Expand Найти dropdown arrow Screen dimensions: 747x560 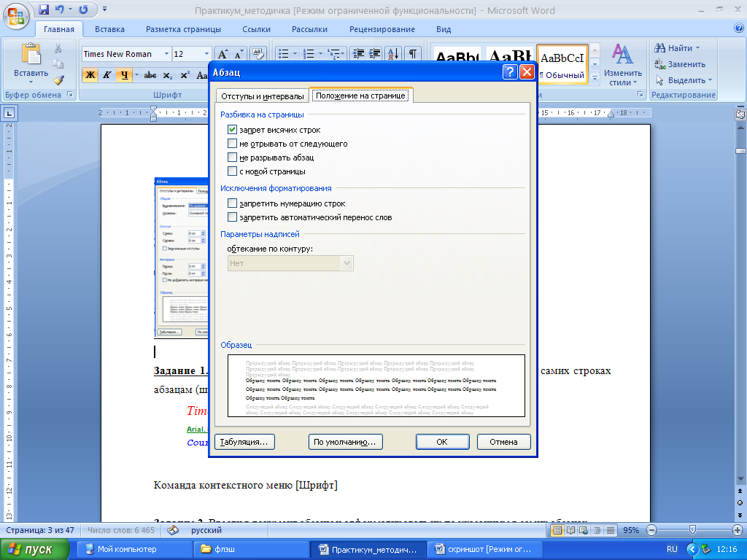[698, 48]
